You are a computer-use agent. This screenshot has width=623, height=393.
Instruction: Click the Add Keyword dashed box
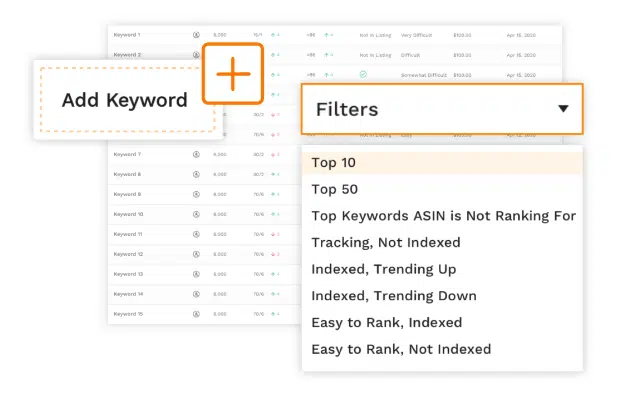[x=127, y=99]
